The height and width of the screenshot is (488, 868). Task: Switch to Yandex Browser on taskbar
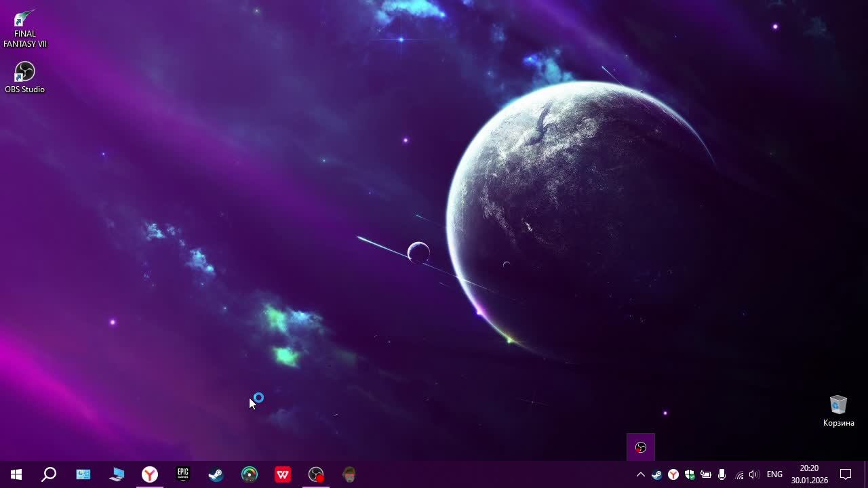tap(150, 474)
